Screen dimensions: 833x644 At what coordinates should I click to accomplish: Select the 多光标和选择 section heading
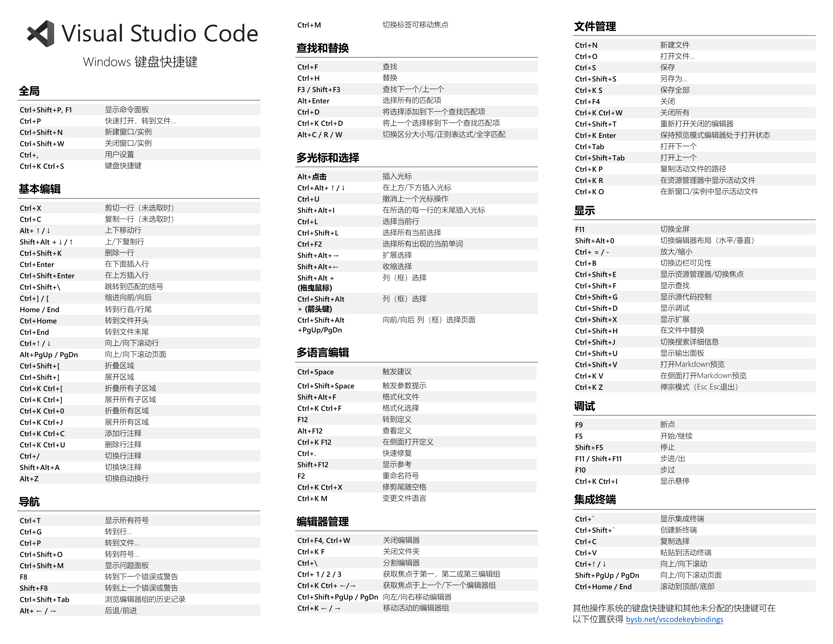click(328, 158)
